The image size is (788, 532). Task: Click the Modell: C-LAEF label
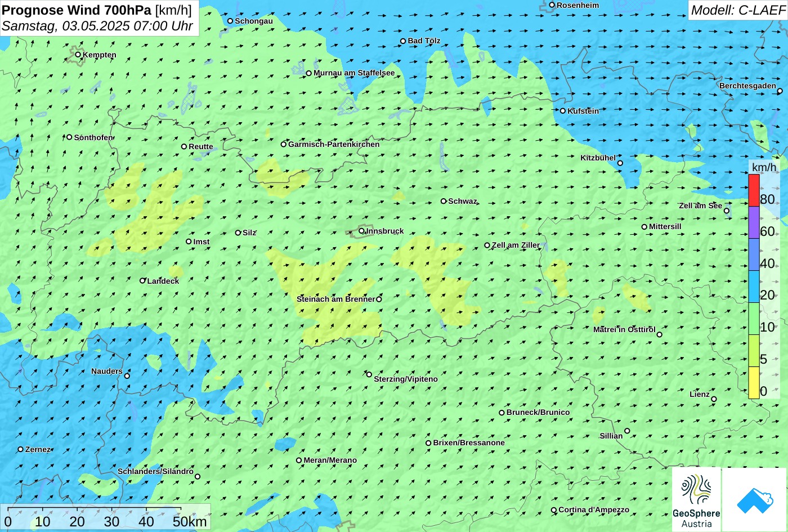[737, 10]
